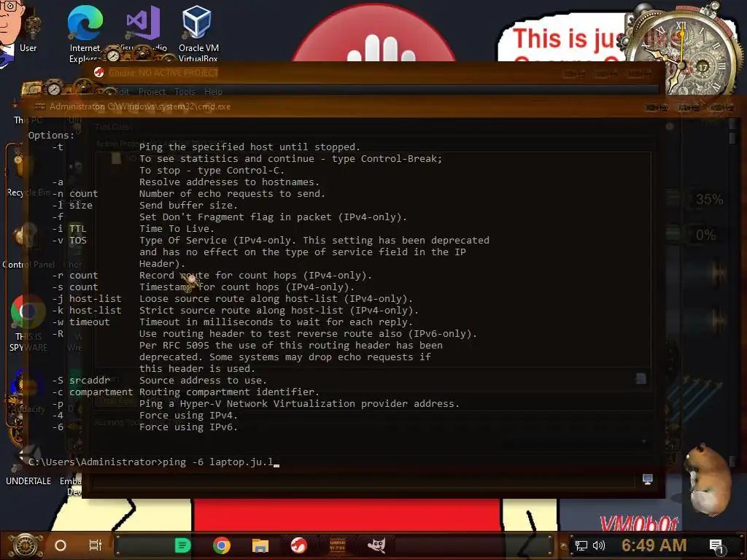Launch Google Chrome from the taskbar
Screen dimensions: 747x560
222,545
